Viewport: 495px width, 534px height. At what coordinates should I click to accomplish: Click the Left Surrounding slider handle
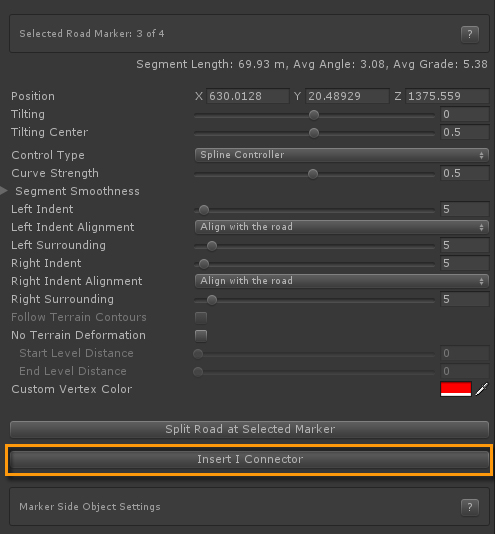click(x=212, y=246)
